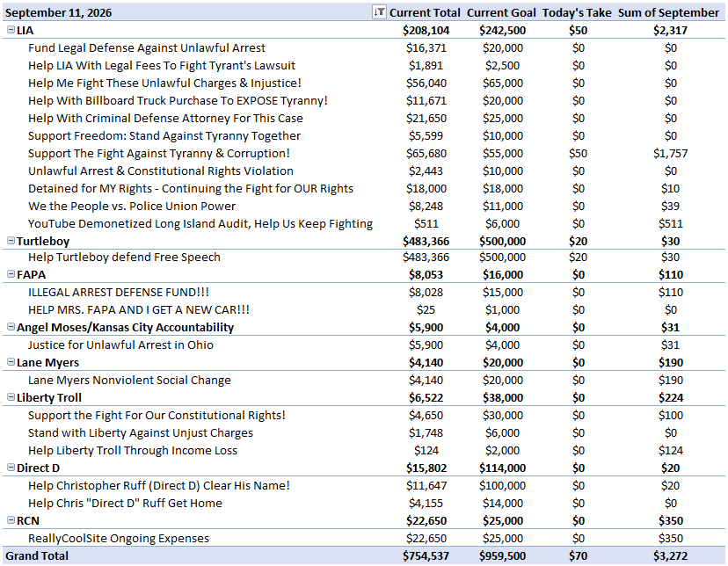Collapse the Liberty Troll group
This screenshot has width=728, height=566.
pyautogui.click(x=11, y=396)
